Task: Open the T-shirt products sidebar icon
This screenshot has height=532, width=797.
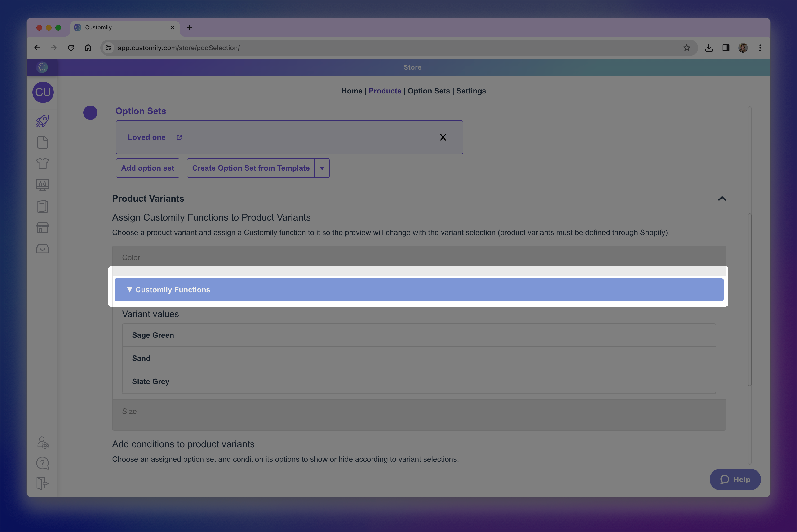Action: click(x=42, y=164)
